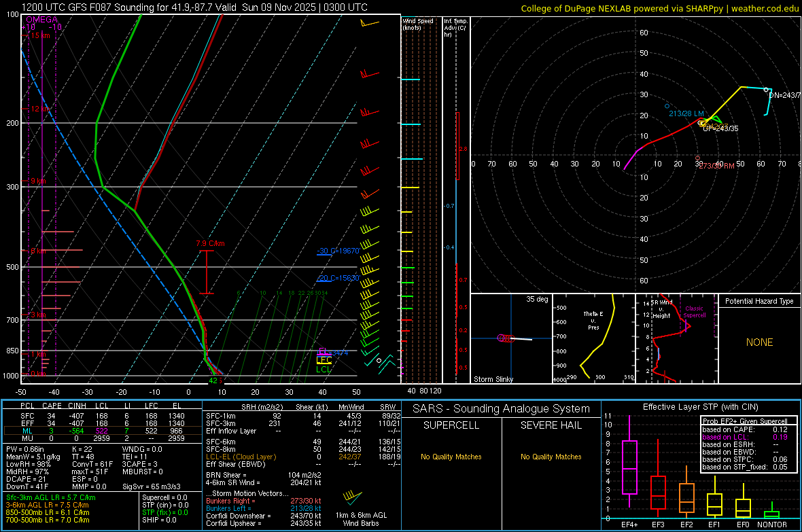Viewport: 802px width, 532px height.
Task: Click the 'Theta-E v. Pres' panel label
Action: (x=593, y=321)
